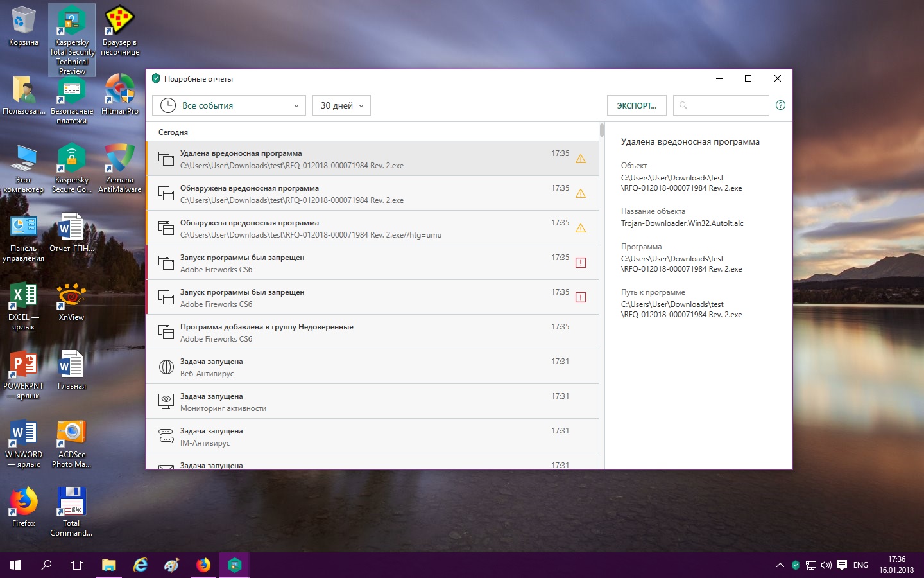Open the '30 дней' period dropdown
This screenshot has width=924, height=578.
(341, 105)
